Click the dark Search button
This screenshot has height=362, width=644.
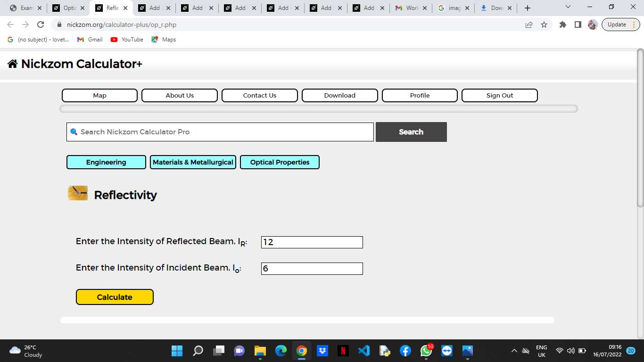coord(411,132)
